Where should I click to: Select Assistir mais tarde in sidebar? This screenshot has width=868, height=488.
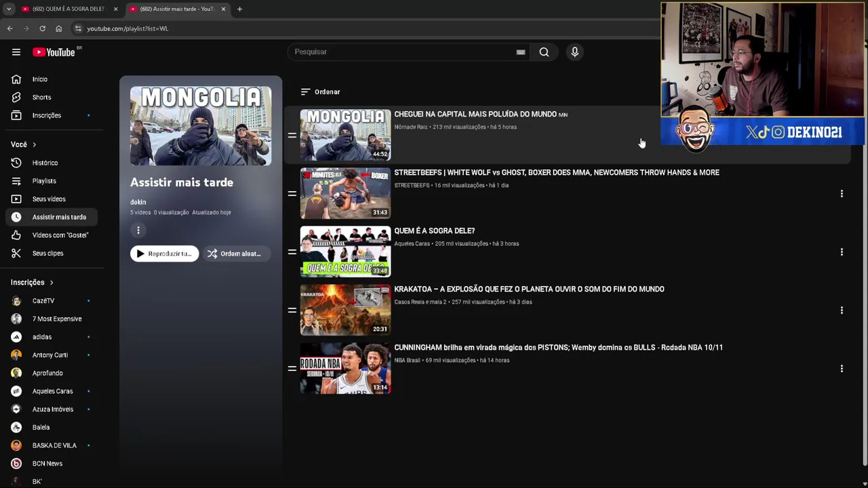click(53, 217)
